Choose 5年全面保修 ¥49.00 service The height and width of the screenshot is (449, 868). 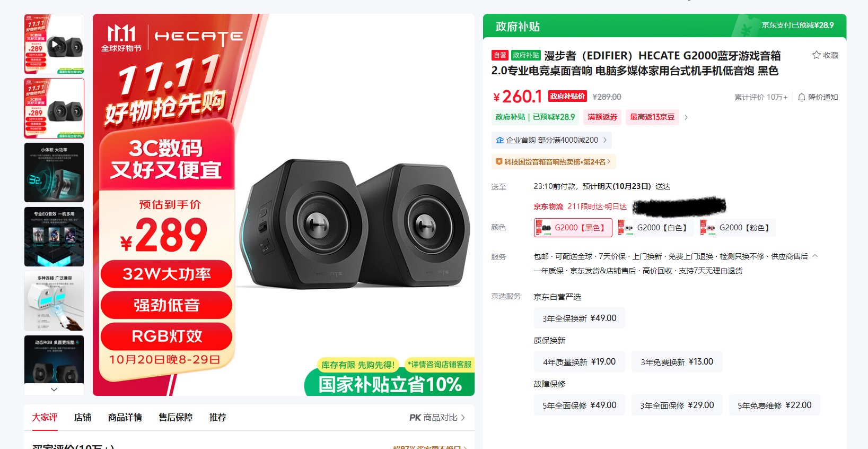coord(579,405)
